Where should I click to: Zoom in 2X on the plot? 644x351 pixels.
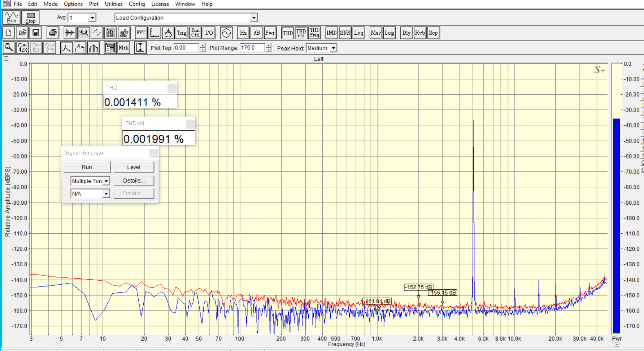coord(22,48)
